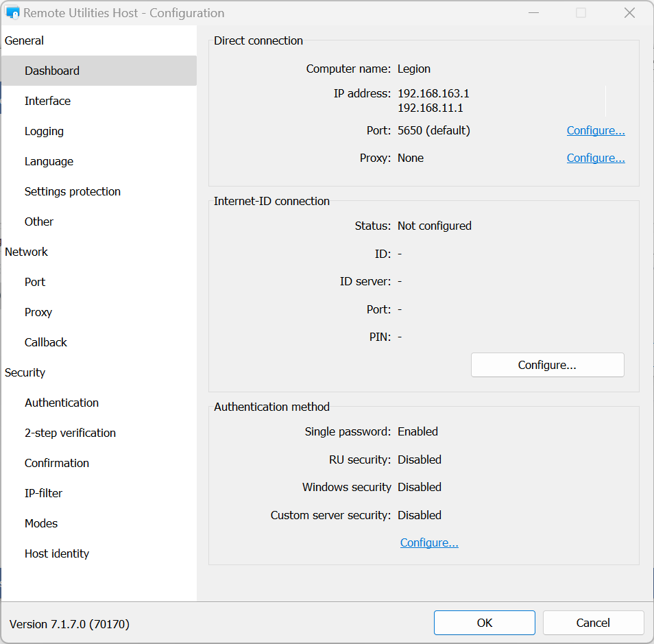Select Proxy in the Network group
The width and height of the screenshot is (654, 644).
[38, 312]
